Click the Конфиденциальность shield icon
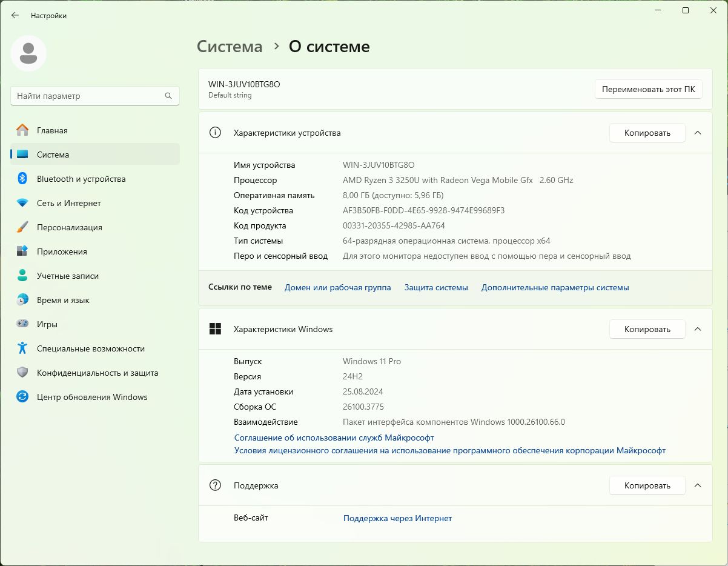Image resolution: width=728 pixels, height=566 pixels. click(22, 373)
